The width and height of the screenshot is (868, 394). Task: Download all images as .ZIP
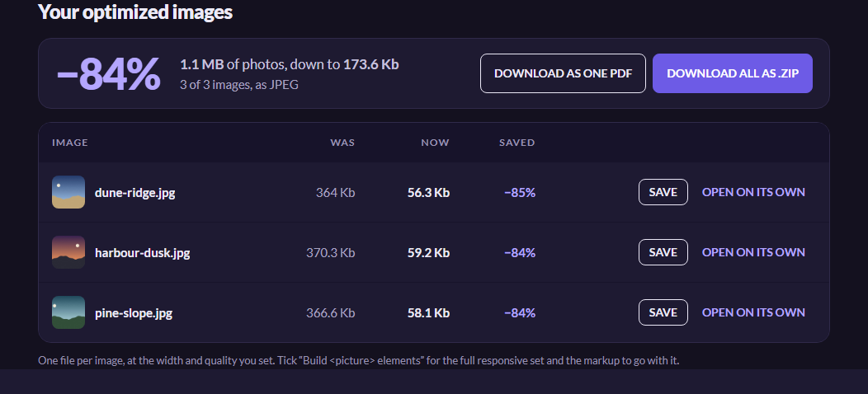[733, 73]
